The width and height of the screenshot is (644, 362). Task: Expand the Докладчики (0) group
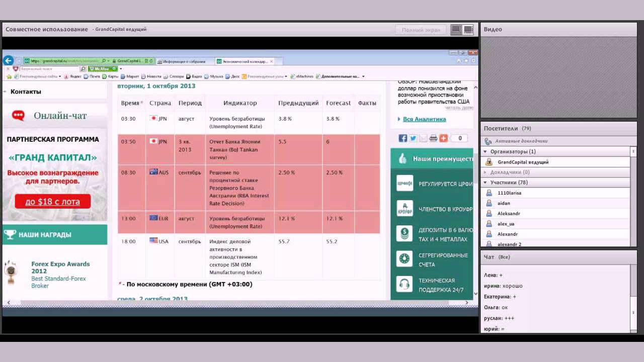(486, 172)
